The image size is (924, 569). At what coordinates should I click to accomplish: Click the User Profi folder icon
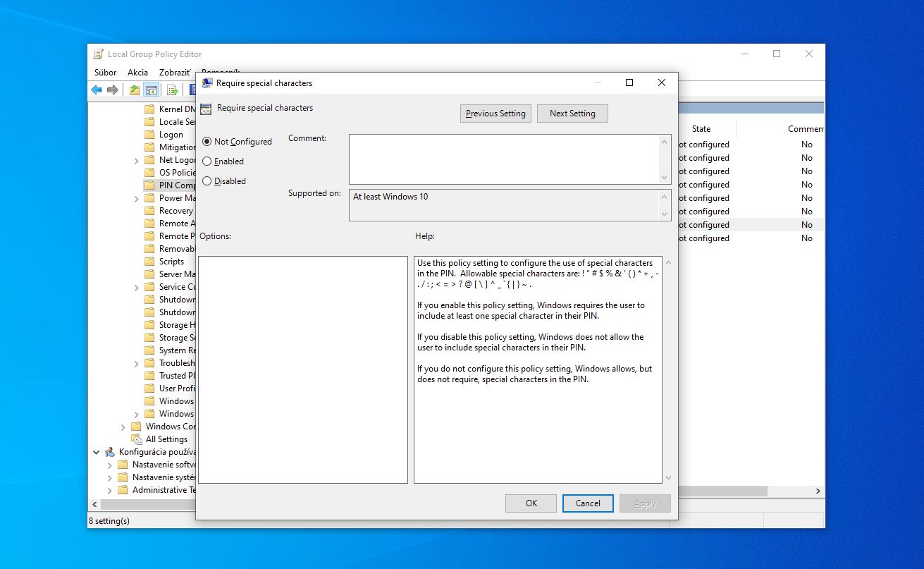click(x=149, y=388)
